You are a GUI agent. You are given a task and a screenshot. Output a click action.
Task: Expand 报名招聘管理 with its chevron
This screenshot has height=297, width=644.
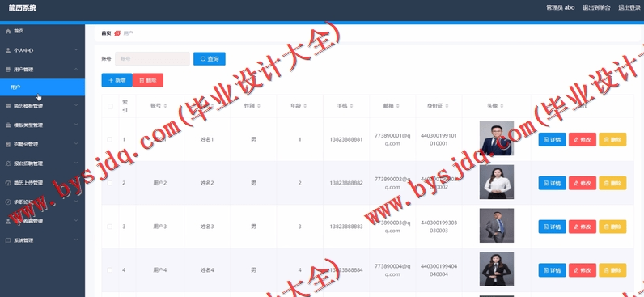76,163
